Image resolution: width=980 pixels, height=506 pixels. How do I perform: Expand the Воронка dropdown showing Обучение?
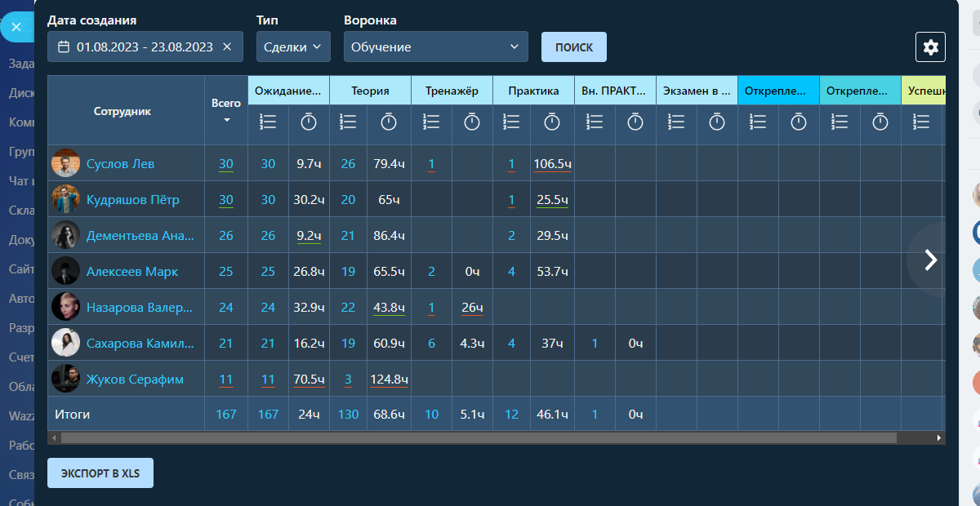(435, 47)
